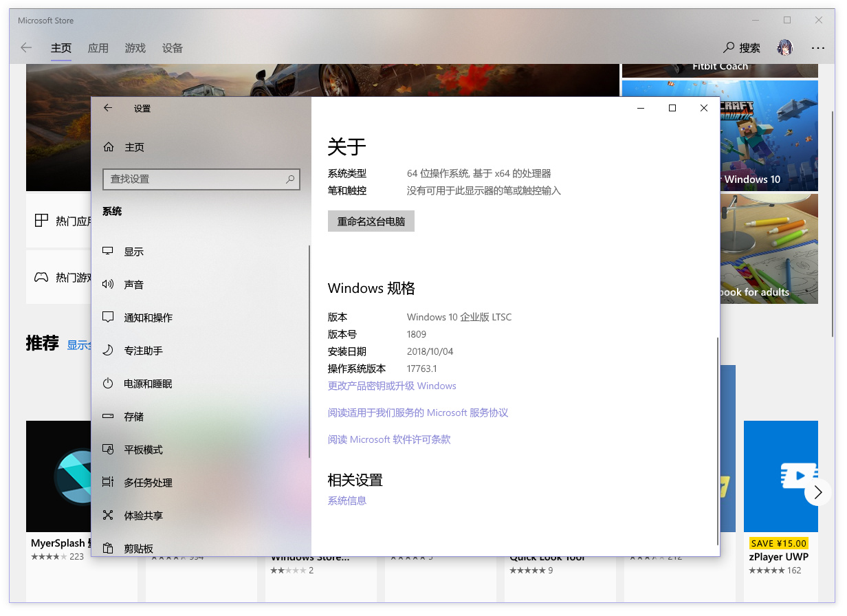Select the Focus assist (专注助手) moon icon

[108, 351]
